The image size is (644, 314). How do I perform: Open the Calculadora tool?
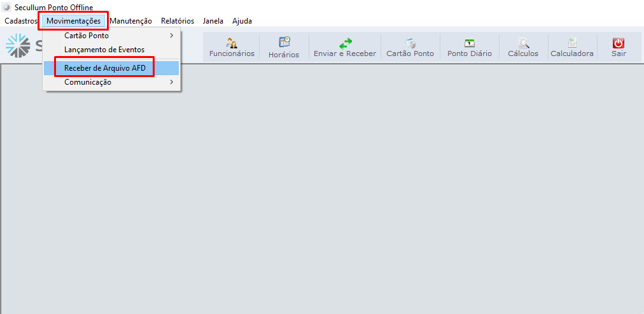click(572, 43)
